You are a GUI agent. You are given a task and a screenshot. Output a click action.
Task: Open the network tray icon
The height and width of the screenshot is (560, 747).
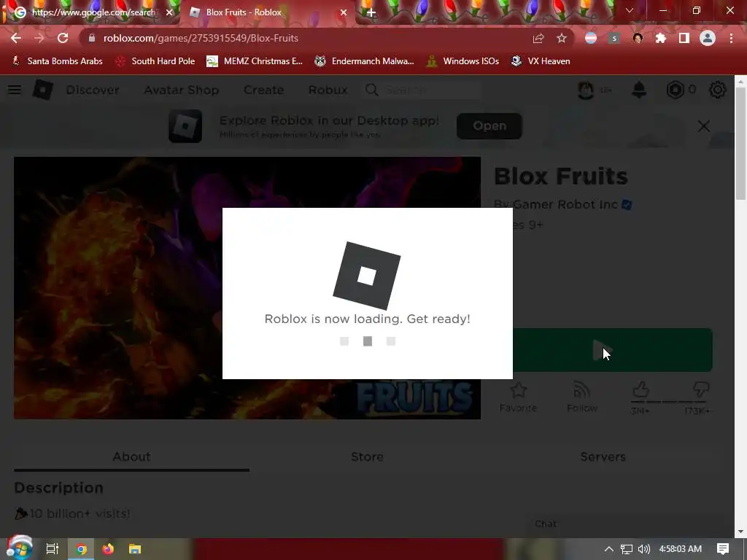[x=627, y=549]
